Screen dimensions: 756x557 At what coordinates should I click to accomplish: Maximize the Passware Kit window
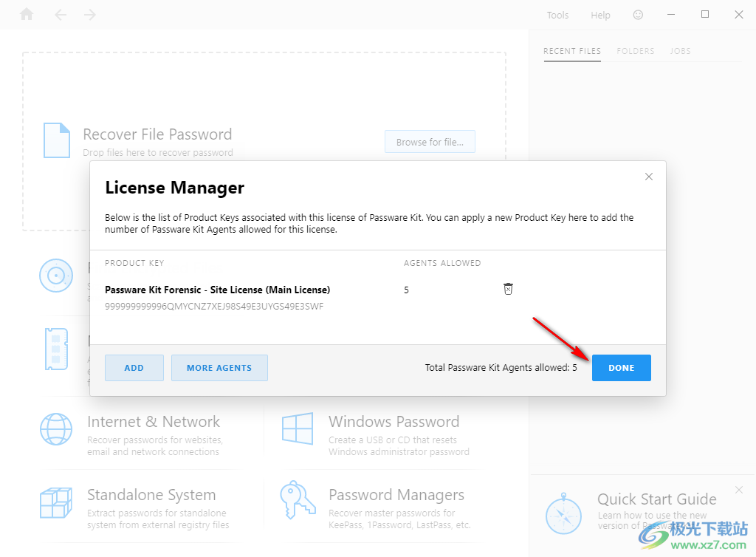[x=705, y=15]
